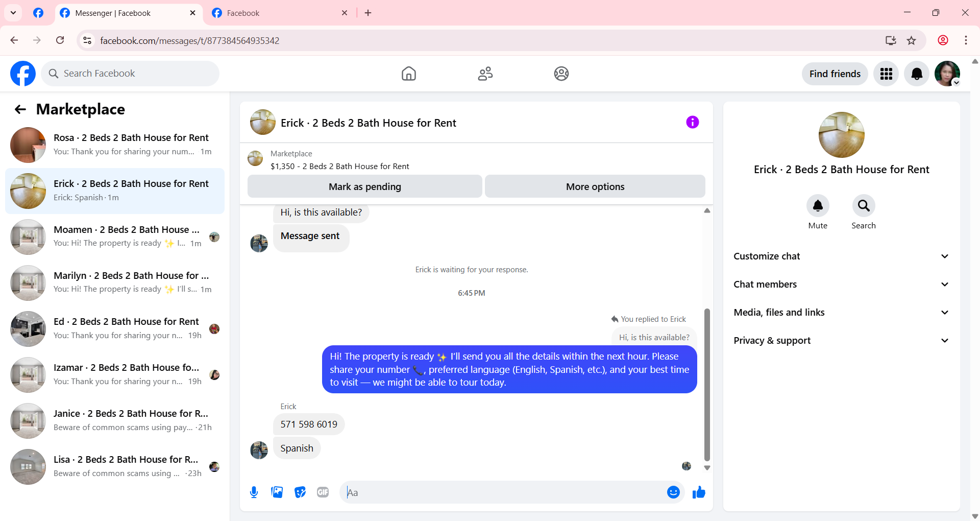
Task: Open Izamar's conversation
Action: [115, 375]
